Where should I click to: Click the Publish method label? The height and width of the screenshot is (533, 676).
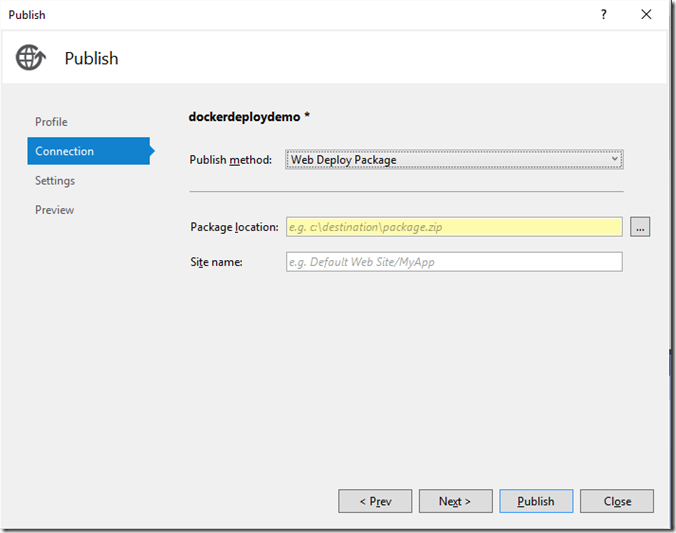(x=230, y=160)
